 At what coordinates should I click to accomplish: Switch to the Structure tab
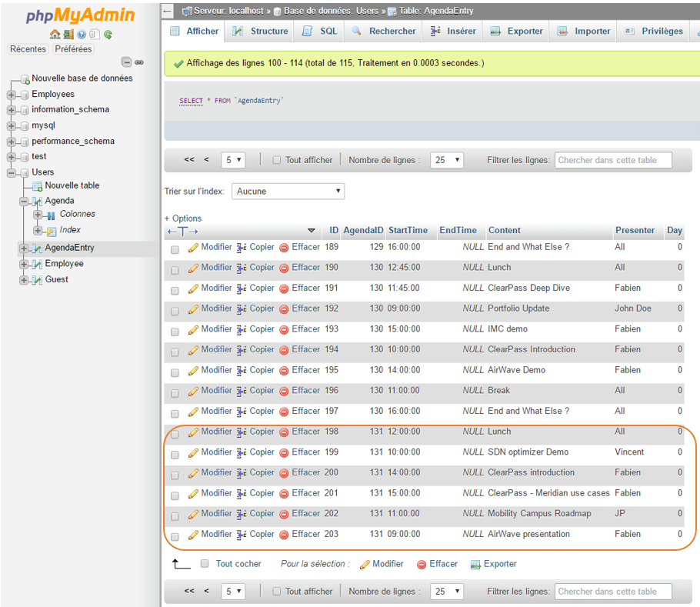[261, 32]
